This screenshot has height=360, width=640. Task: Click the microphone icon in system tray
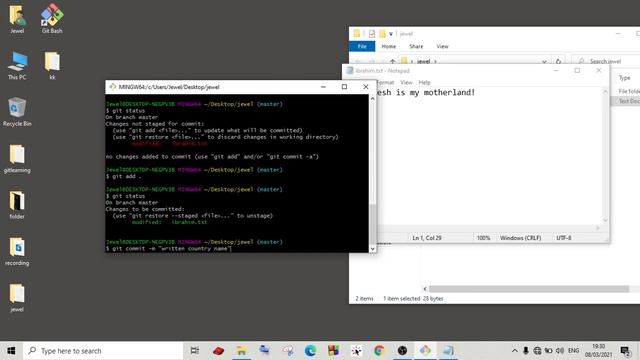click(x=526, y=351)
